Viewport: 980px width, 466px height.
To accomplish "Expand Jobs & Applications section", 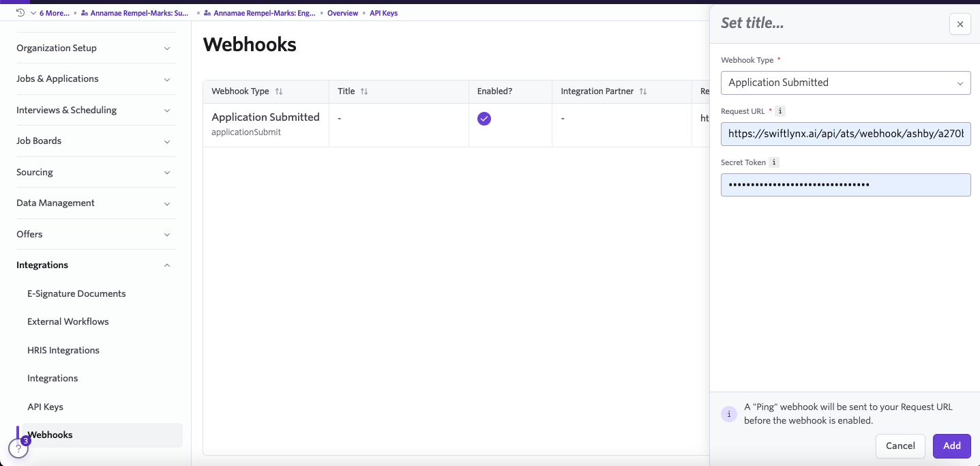I will tap(96, 78).
